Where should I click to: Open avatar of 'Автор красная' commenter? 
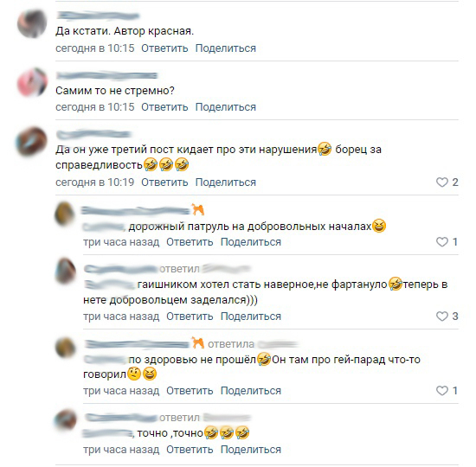click(x=32, y=23)
